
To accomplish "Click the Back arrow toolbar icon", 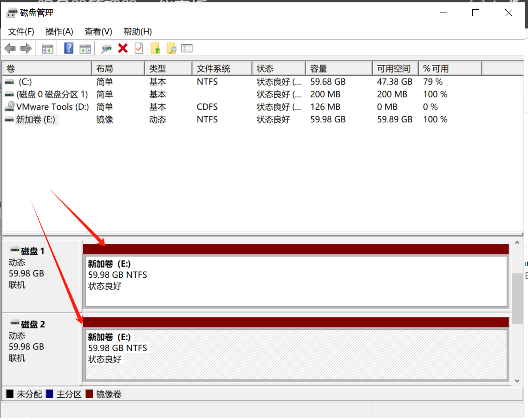I will tap(10, 48).
